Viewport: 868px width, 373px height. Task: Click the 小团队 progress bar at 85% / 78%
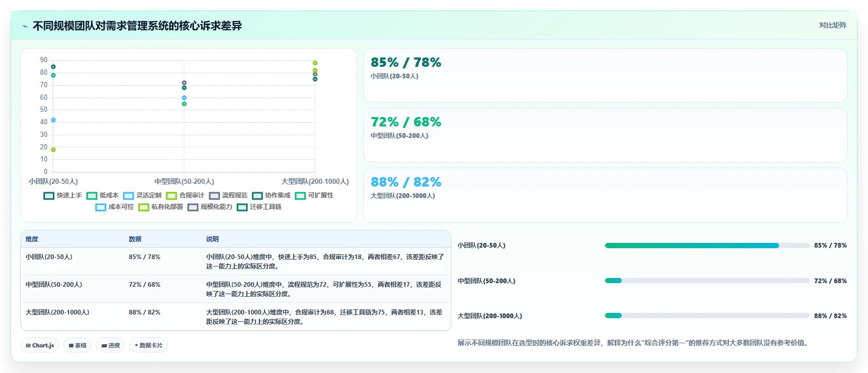tap(707, 246)
